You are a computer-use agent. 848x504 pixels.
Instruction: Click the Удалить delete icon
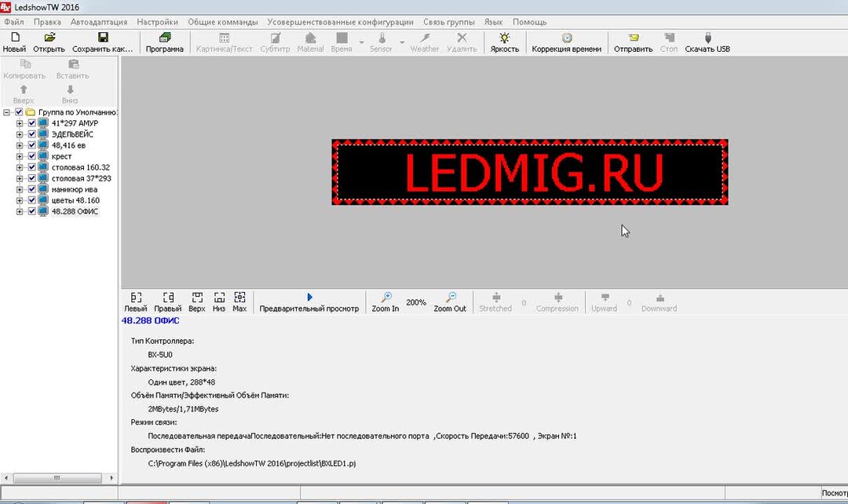point(462,38)
